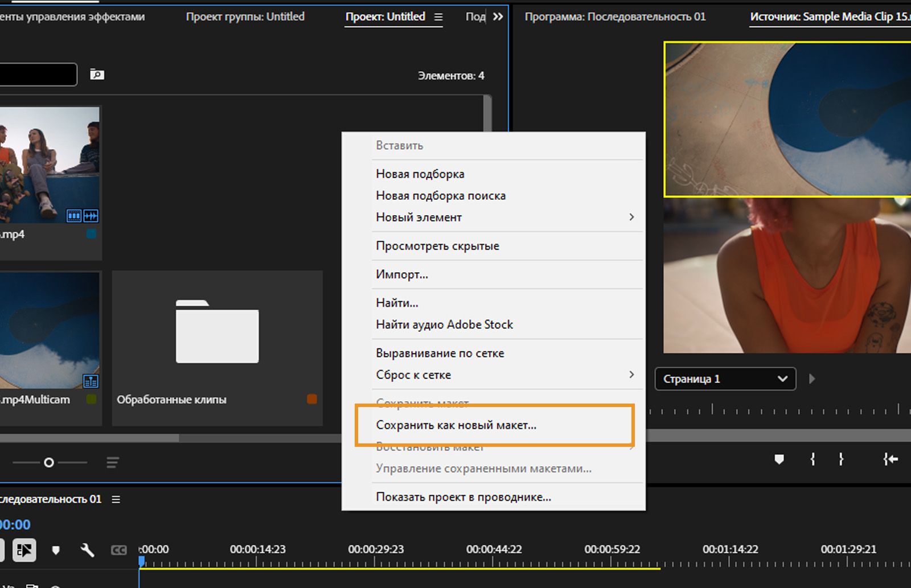
Task: Toggle insert and overwrite sequences as nests
Action: [x=24, y=550]
